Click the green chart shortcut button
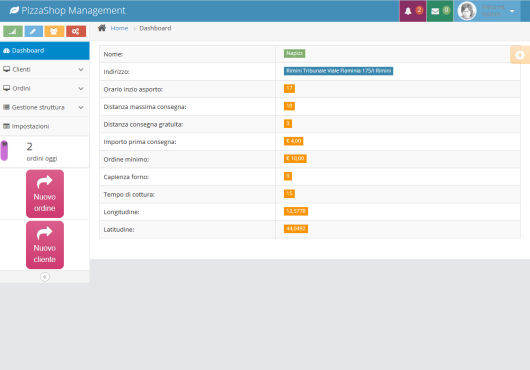Screen dimensions: 530x370 pos(13,31)
